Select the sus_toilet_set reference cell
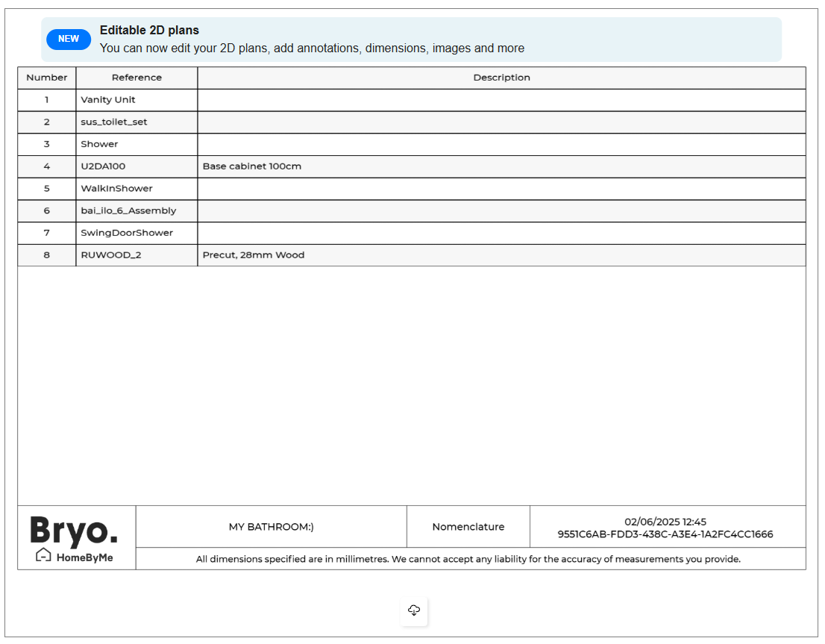The height and width of the screenshot is (644, 825). point(114,122)
